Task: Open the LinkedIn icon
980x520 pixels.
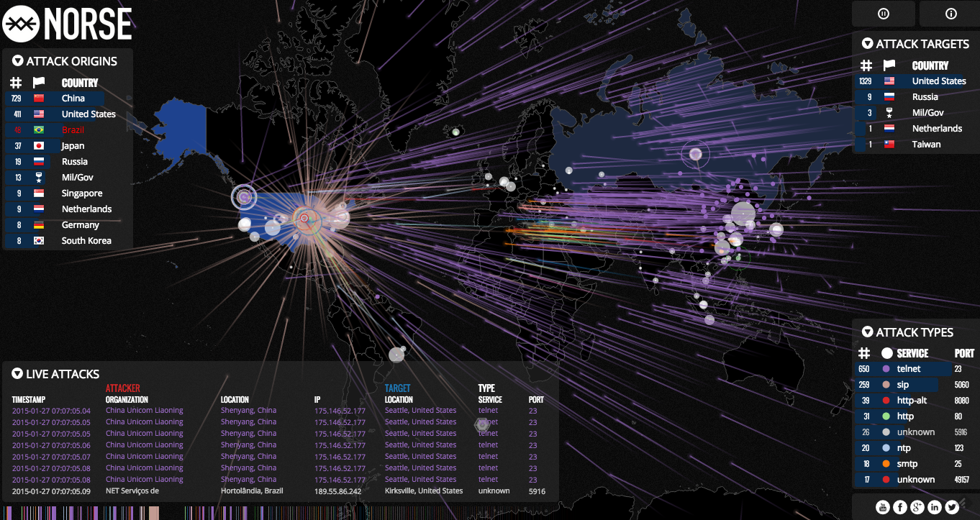Action: pos(935,507)
